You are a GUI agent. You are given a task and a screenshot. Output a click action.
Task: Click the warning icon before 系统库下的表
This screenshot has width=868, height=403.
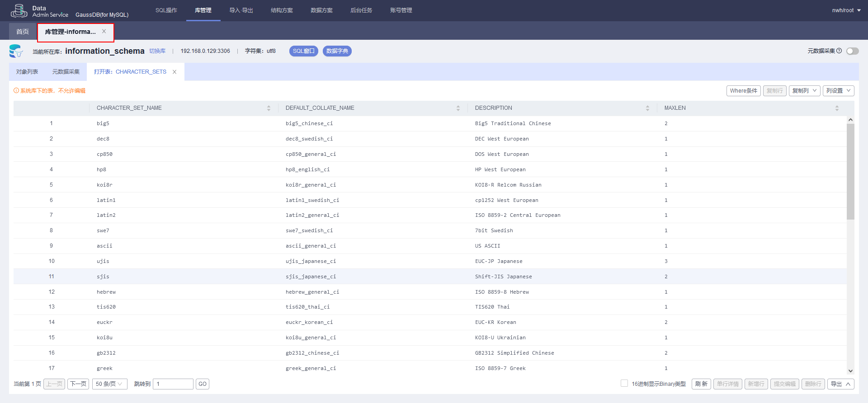pyautogui.click(x=16, y=91)
